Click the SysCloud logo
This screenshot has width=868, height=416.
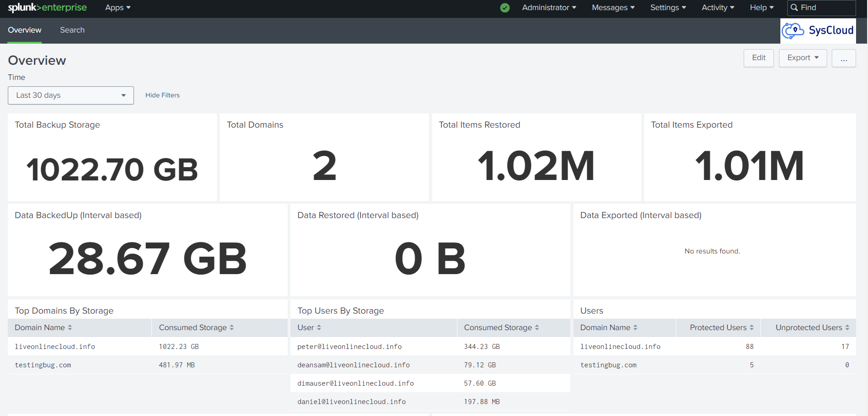point(818,31)
